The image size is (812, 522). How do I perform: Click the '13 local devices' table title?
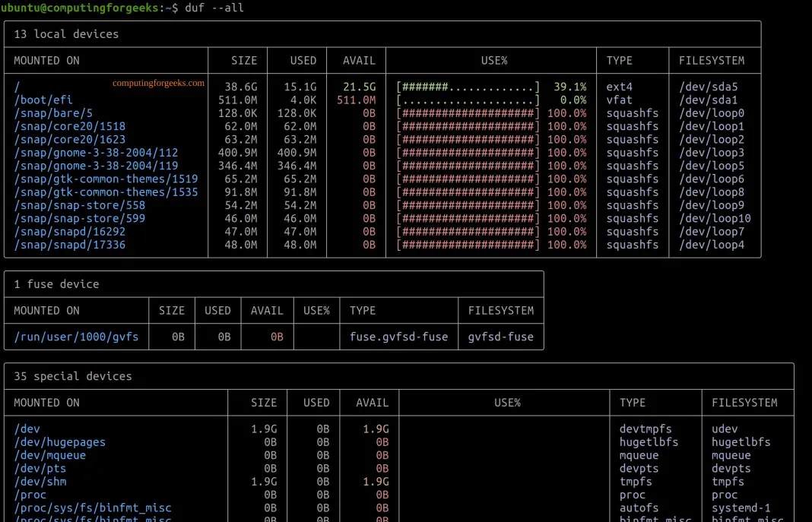pos(66,34)
